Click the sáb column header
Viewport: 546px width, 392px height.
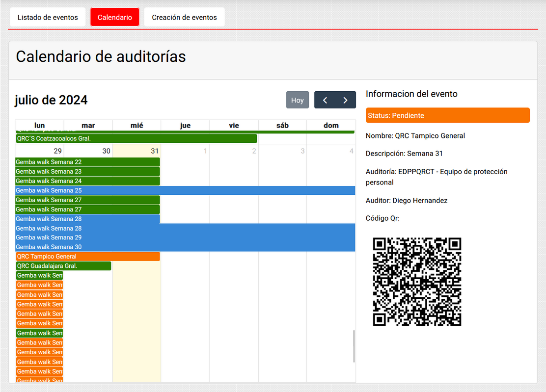pos(282,125)
